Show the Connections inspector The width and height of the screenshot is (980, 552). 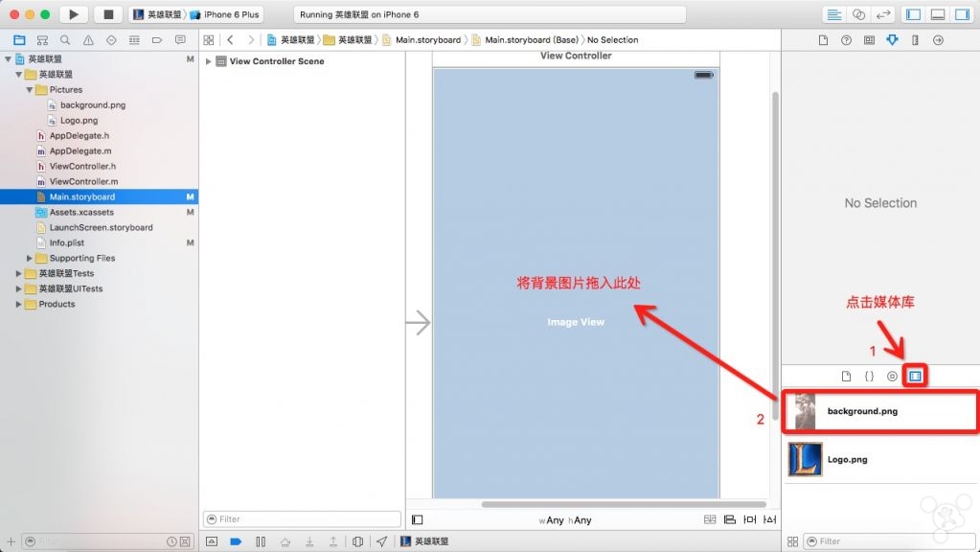(x=938, y=40)
